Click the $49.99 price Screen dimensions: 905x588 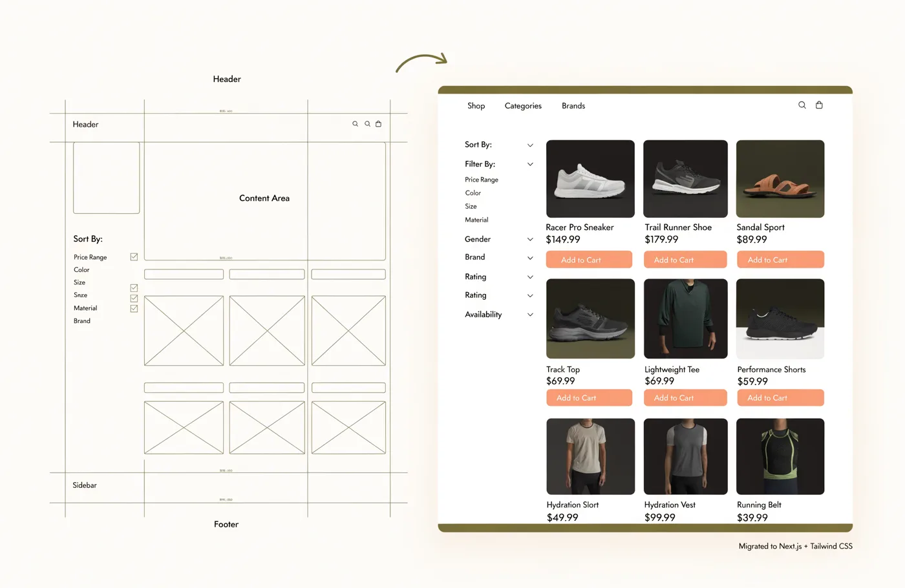pos(562,518)
